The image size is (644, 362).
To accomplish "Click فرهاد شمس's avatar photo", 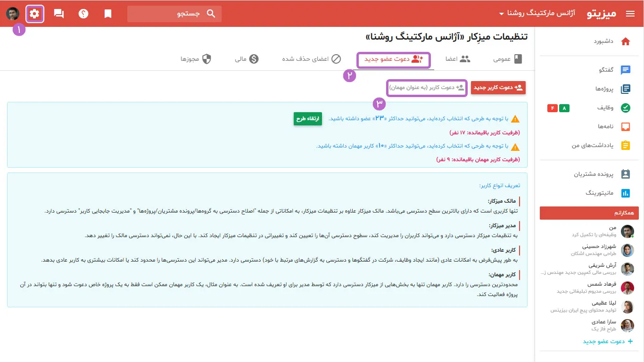I will (627, 288).
